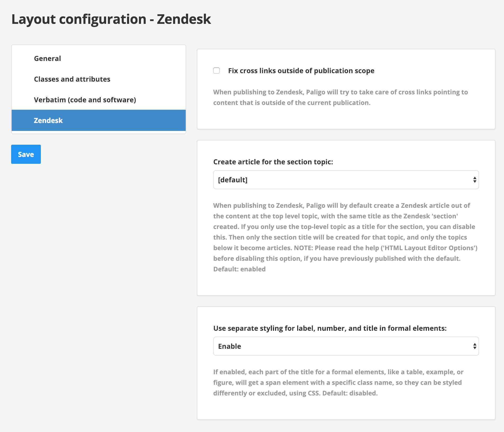
Task: Save the Zendesk layout configuration
Action: [26, 154]
